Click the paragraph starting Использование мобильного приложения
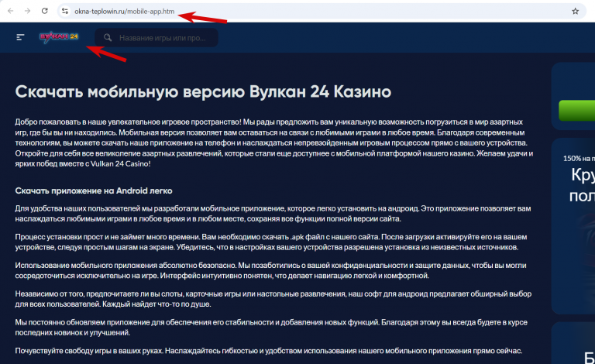 (x=270, y=270)
